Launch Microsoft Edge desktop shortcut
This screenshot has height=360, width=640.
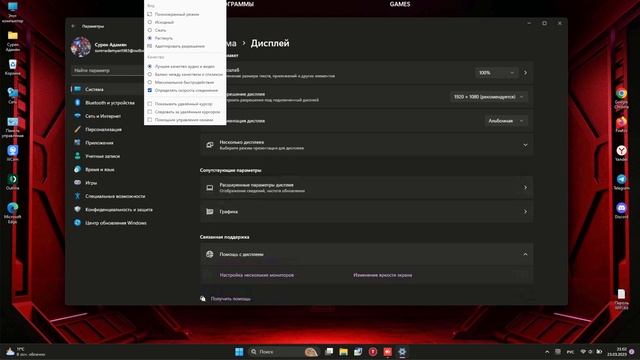pyautogui.click(x=13, y=212)
